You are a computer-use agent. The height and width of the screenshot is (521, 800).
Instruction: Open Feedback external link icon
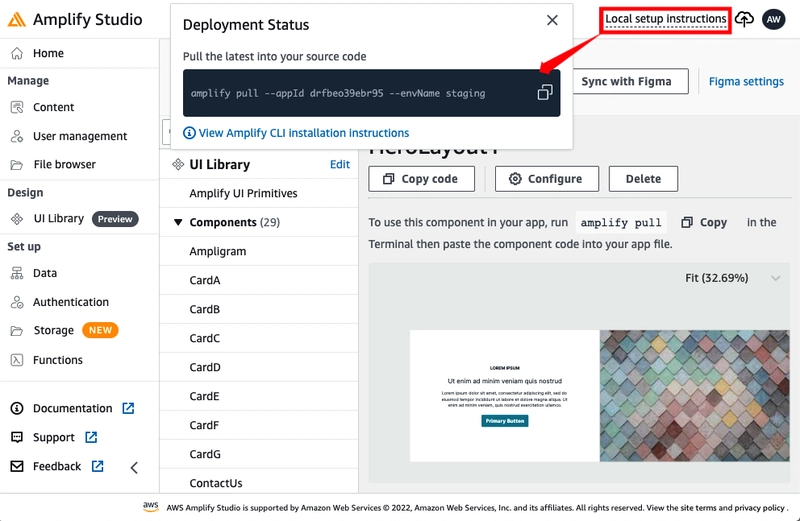[97, 466]
